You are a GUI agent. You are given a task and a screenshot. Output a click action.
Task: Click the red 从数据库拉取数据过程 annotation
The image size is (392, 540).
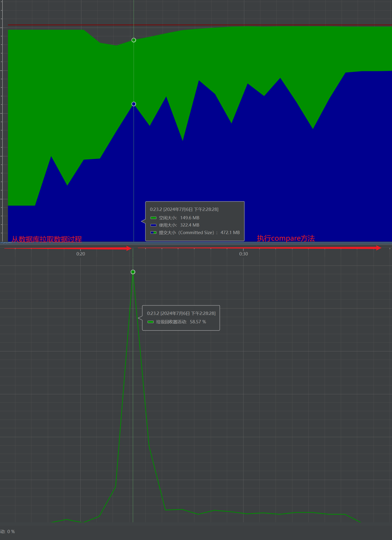(47, 239)
